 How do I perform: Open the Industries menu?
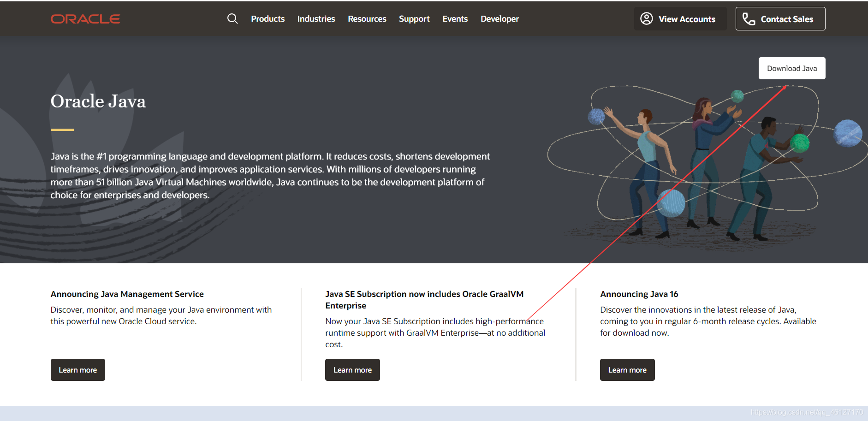tap(316, 19)
